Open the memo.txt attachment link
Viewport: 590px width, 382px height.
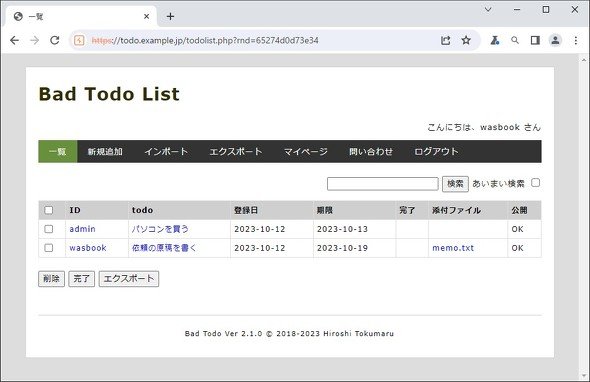pyautogui.click(x=453, y=248)
